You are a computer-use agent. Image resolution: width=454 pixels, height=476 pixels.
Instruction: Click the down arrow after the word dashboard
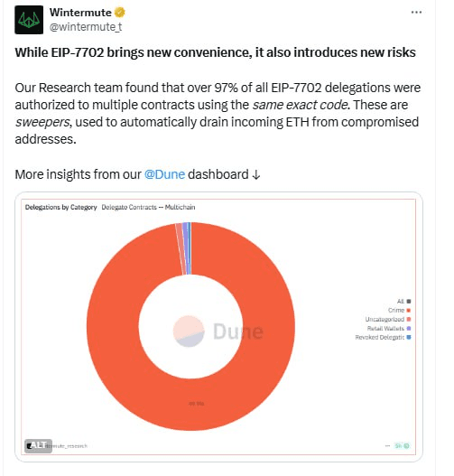pos(256,175)
